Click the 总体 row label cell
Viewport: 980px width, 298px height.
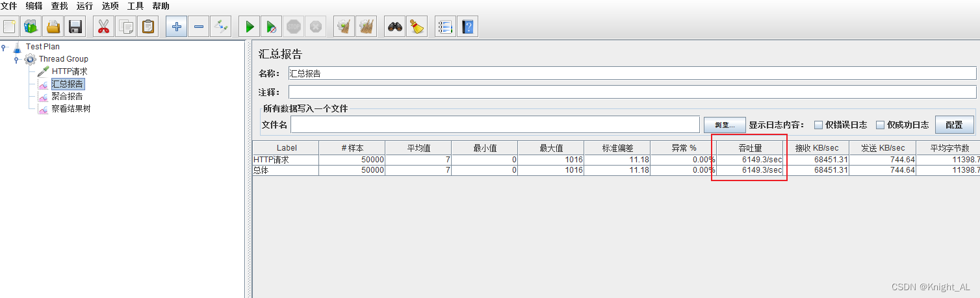[x=286, y=170]
